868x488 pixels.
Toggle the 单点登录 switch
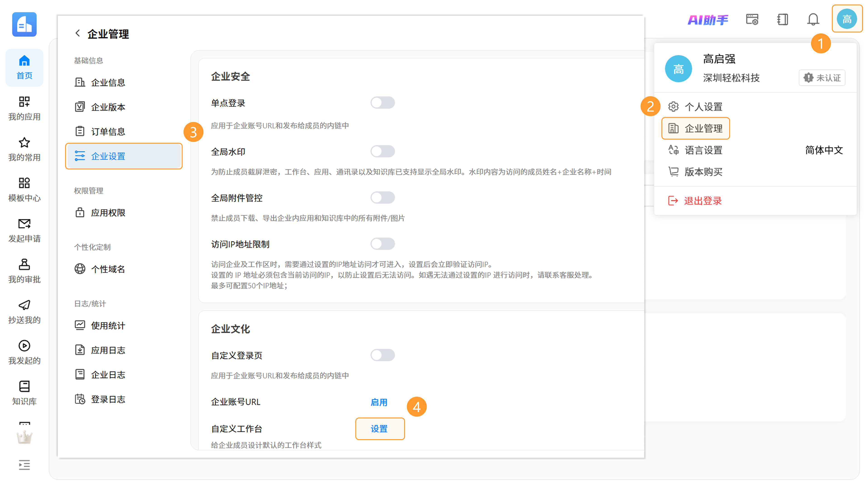(383, 103)
